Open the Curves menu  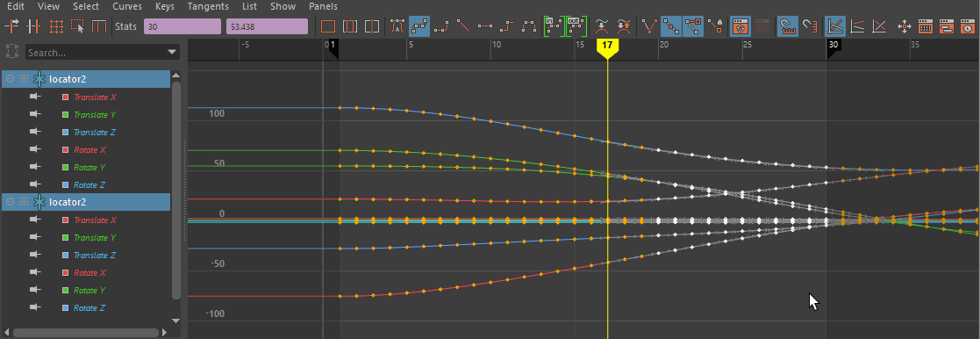coord(127,6)
